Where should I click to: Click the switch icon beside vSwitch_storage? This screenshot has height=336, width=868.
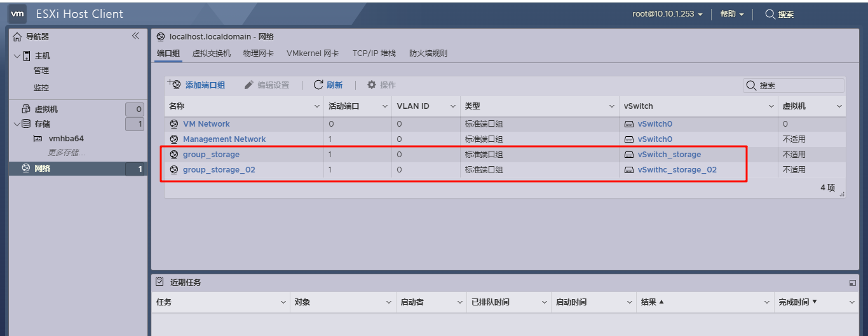click(629, 155)
